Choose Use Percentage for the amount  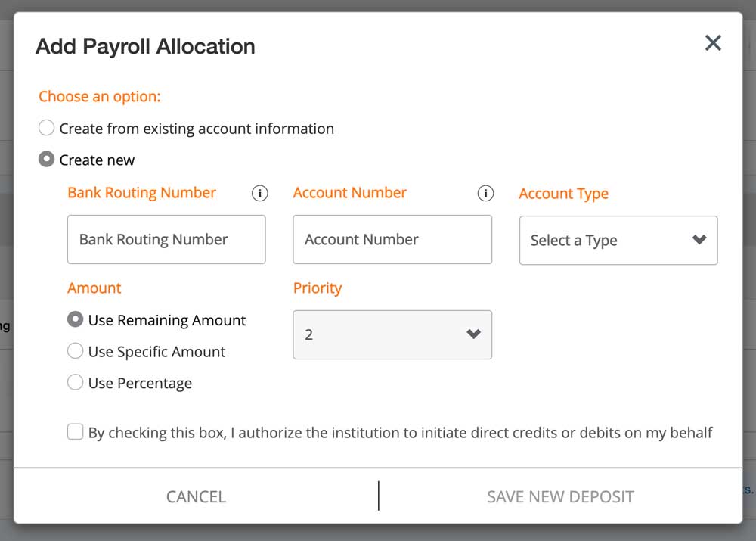pos(75,382)
